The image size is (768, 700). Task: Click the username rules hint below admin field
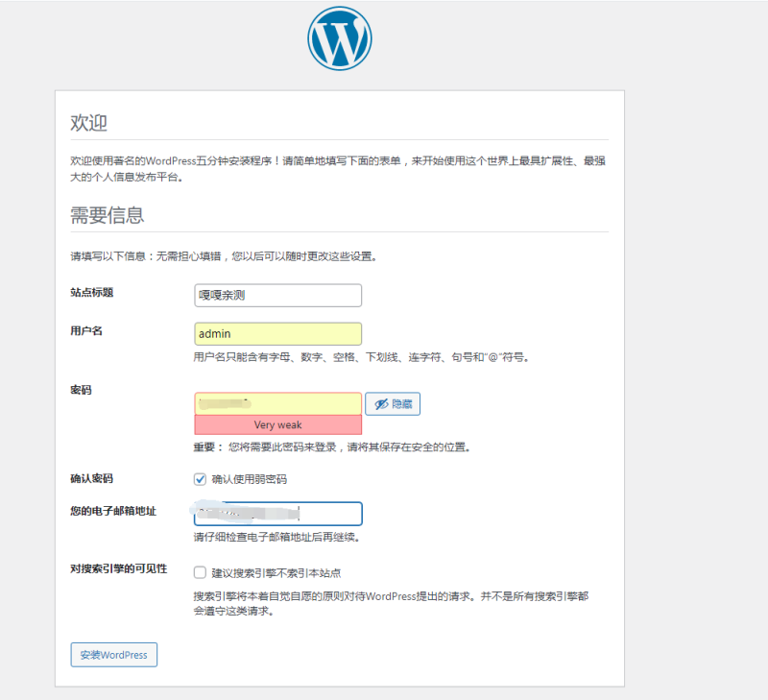tap(362, 357)
